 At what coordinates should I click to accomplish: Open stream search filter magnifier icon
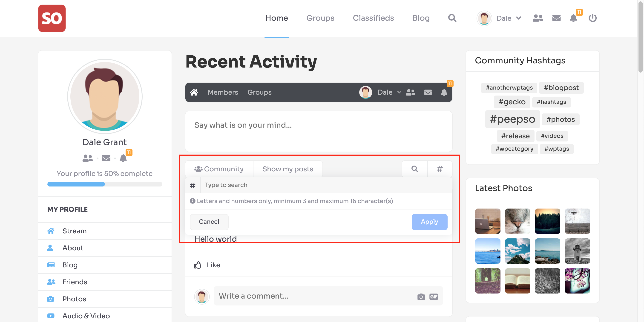pos(415,169)
